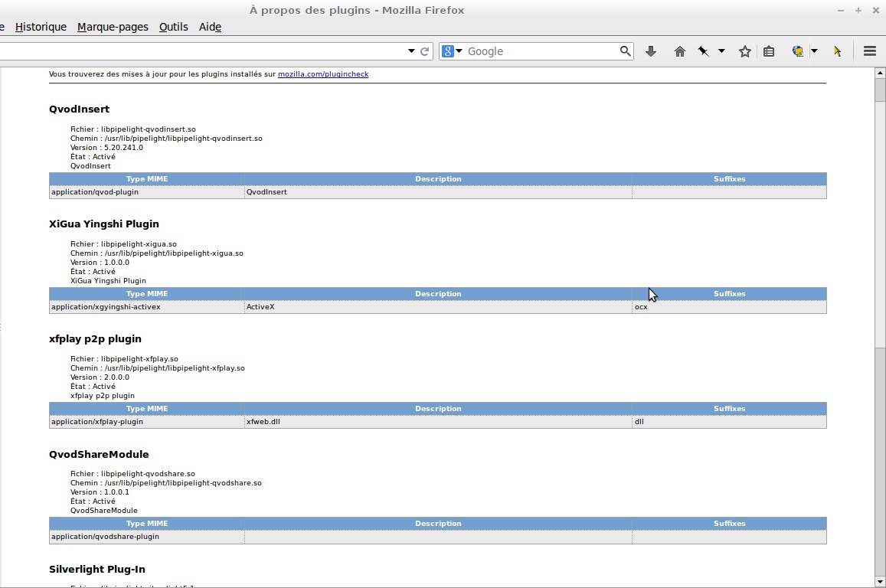The width and height of the screenshot is (886, 588).
Task: Click the XiGua Yingshi Plugin heading
Action: pyautogui.click(x=104, y=224)
